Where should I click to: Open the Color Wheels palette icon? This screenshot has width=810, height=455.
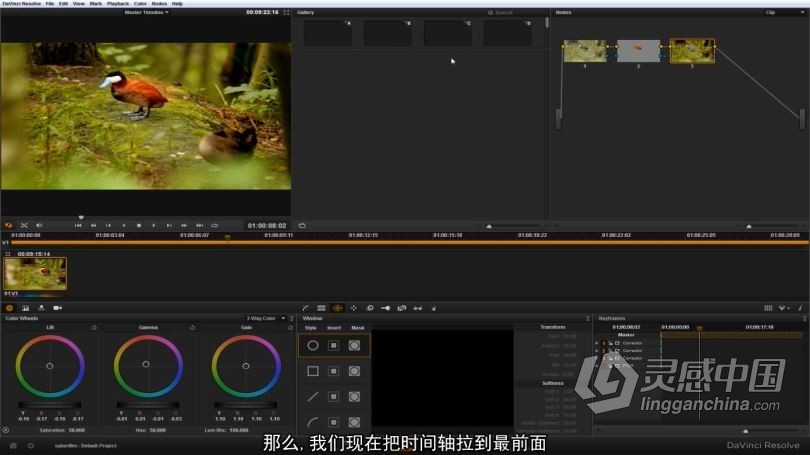(9, 308)
